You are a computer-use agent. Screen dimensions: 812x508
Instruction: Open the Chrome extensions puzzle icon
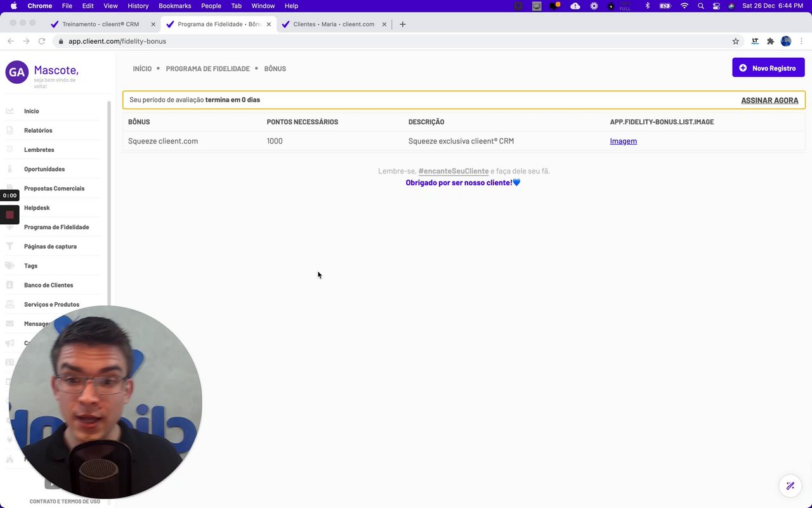point(770,41)
